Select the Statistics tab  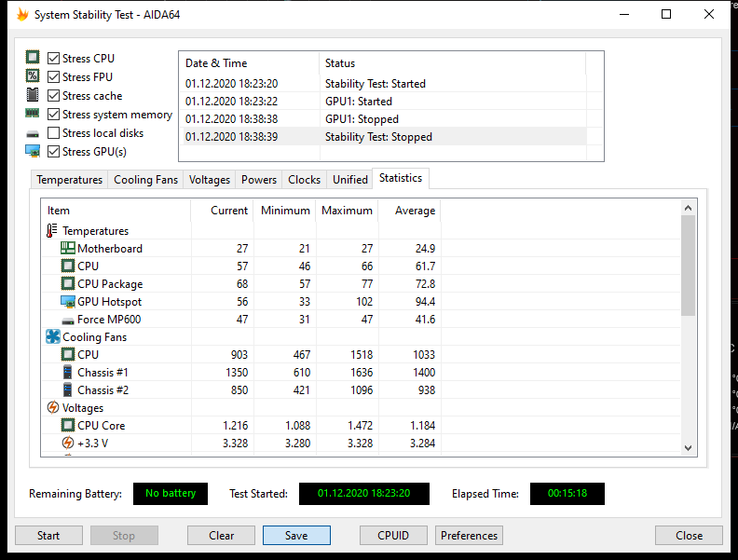pyautogui.click(x=401, y=178)
